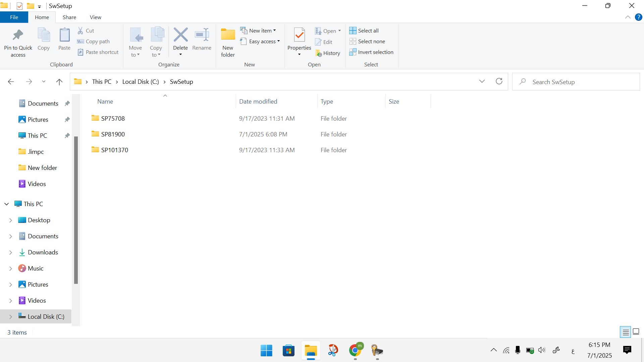Collapse the ribbon with chevron
Image resolution: width=644 pixels, height=362 pixels.
click(x=628, y=17)
